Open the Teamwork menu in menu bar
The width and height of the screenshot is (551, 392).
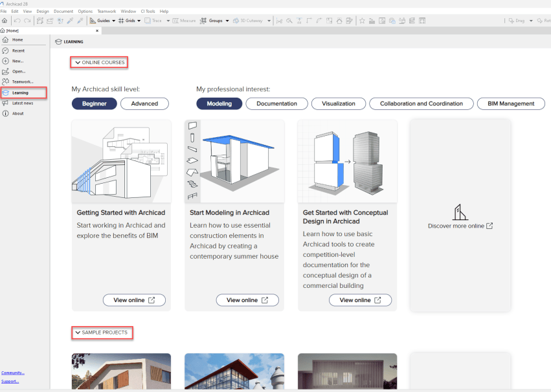tap(106, 12)
